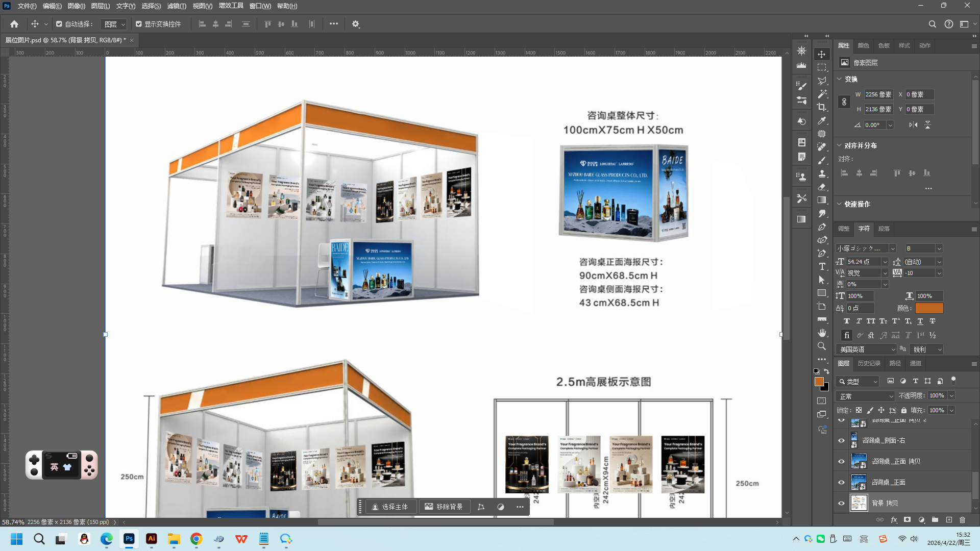Viewport: 980px width, 551px height.
Task: Select the Eyedropper tool
Action: 822,121
